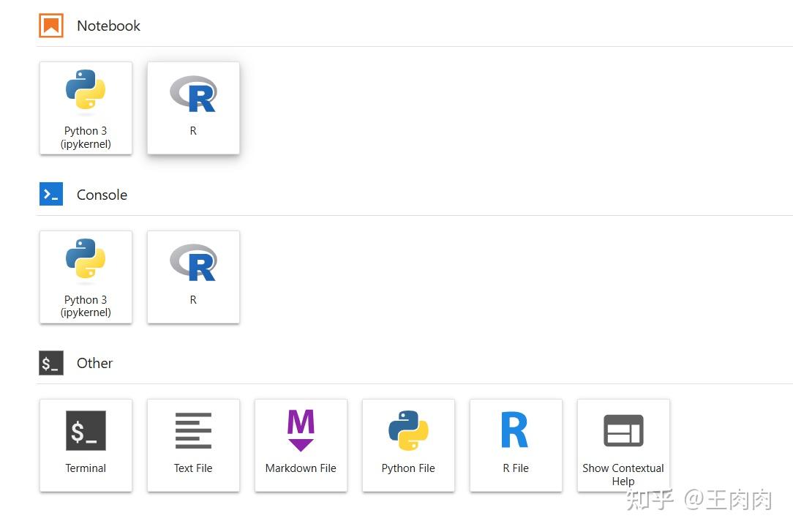Click the blue Console section icon
The height and width of the screenshot is (532, 793).
click(x=51, y=195)
